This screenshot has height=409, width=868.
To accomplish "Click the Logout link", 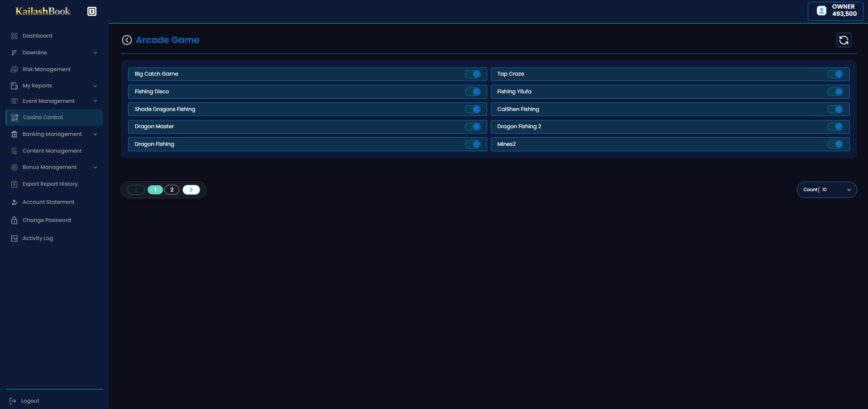I will click(x=30, y=401).
